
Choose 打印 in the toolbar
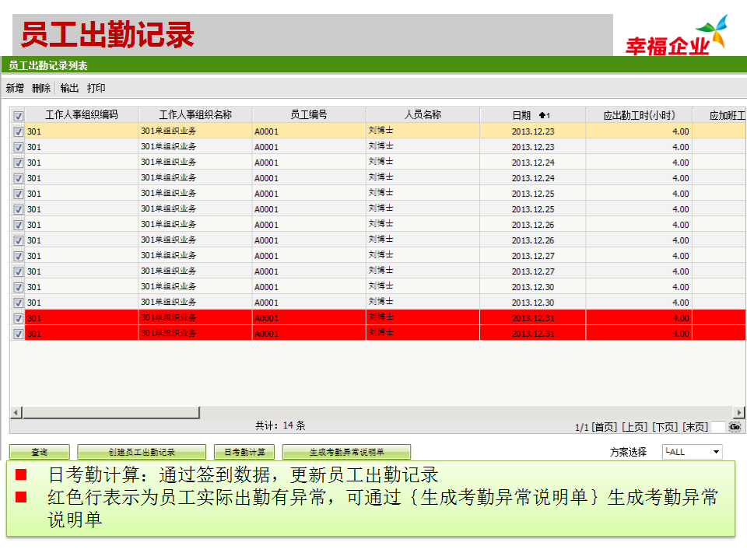pyautogui.click(x=96, y=89)
